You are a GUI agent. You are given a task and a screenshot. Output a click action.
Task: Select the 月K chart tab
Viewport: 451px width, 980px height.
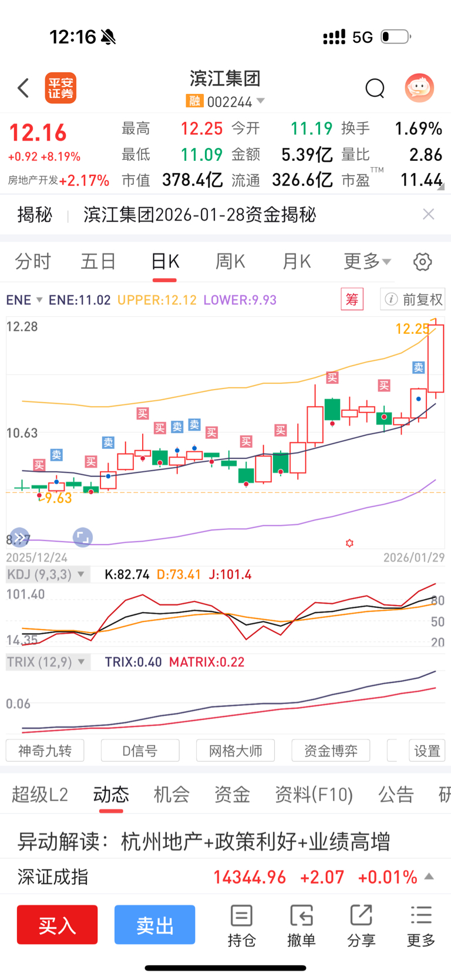297,261
